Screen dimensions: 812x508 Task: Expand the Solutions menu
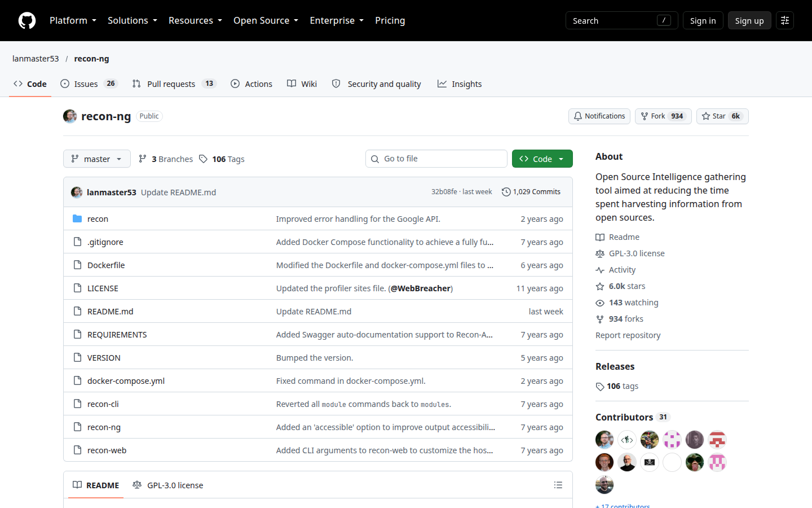coord(133,20)
